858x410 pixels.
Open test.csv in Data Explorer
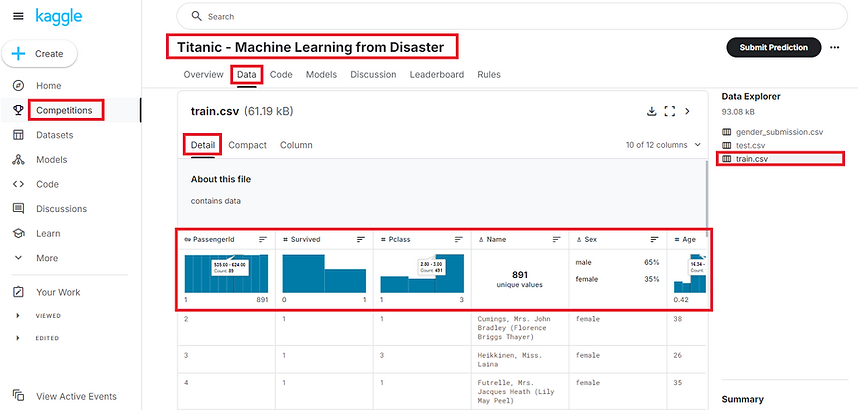point(751,145)
